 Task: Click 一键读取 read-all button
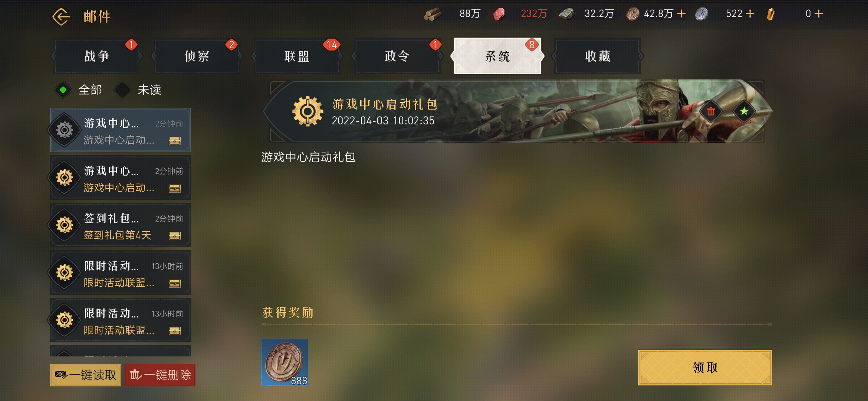coord(86,375)
